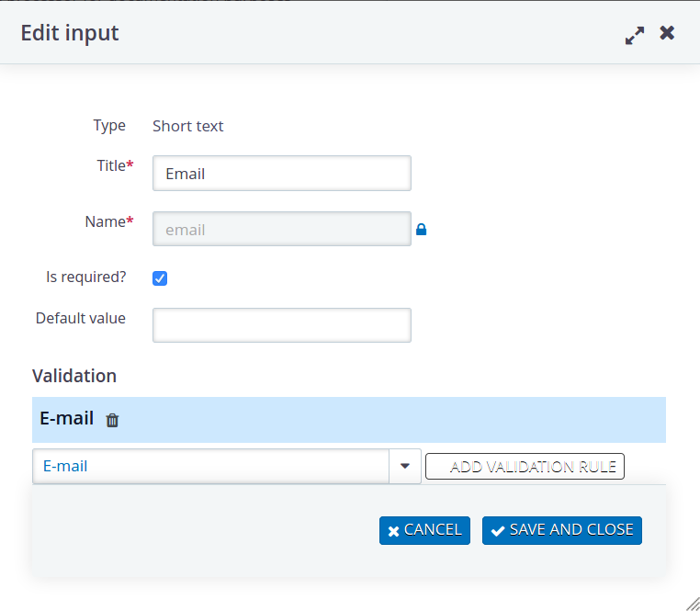Click Add Validation Rule button

click(525, 467)
